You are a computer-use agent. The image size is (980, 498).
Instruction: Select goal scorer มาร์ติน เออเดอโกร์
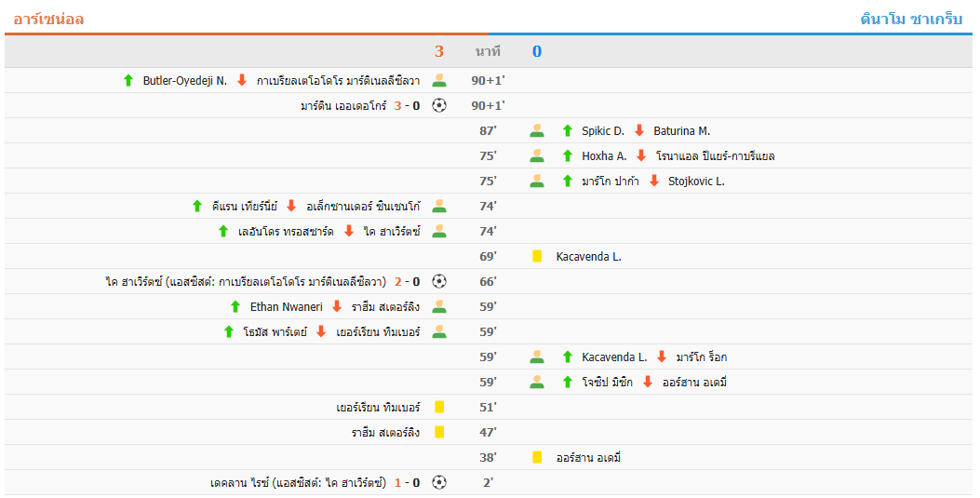point(343,105)
